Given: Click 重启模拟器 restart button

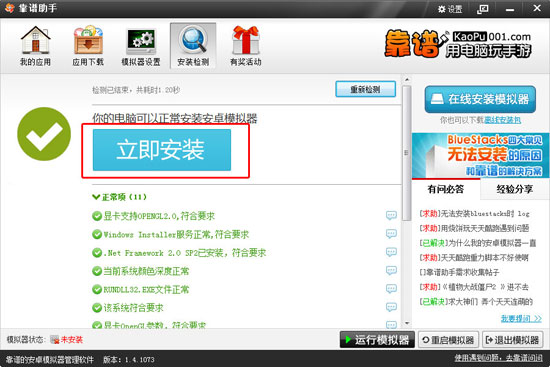Looking at the screenshot, I should 449,340.
